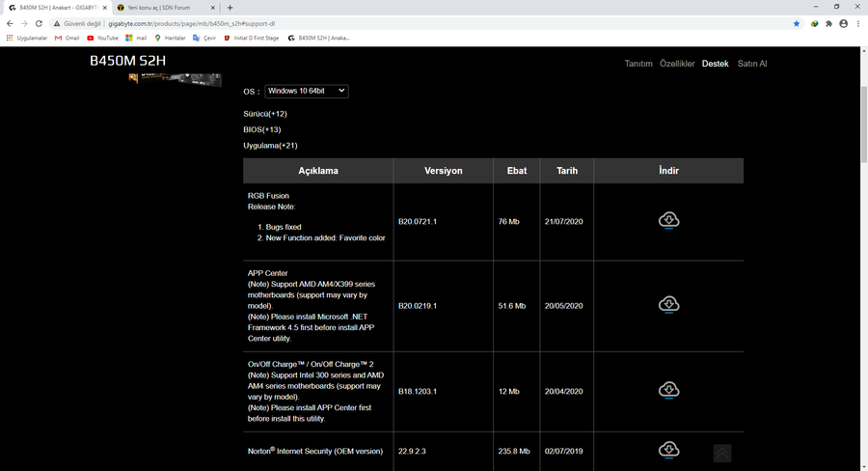Screen dimensions: 868x471
Task: Open Chrome three-dot menu
Action: 858,23
